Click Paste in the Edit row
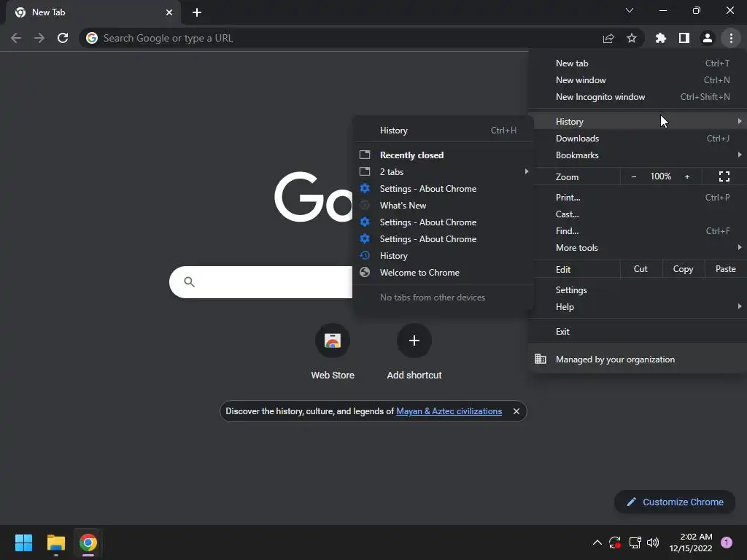The width and height of the screenshot is (747, 560). [x=726, y=269]
